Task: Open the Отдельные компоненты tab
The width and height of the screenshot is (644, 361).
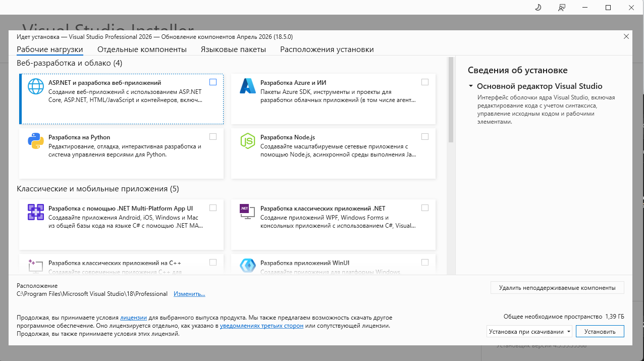Action: tap(142, 49)
